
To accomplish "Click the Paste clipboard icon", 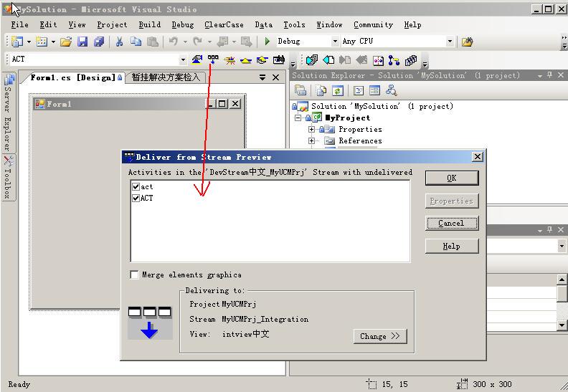I will point(153,42).
